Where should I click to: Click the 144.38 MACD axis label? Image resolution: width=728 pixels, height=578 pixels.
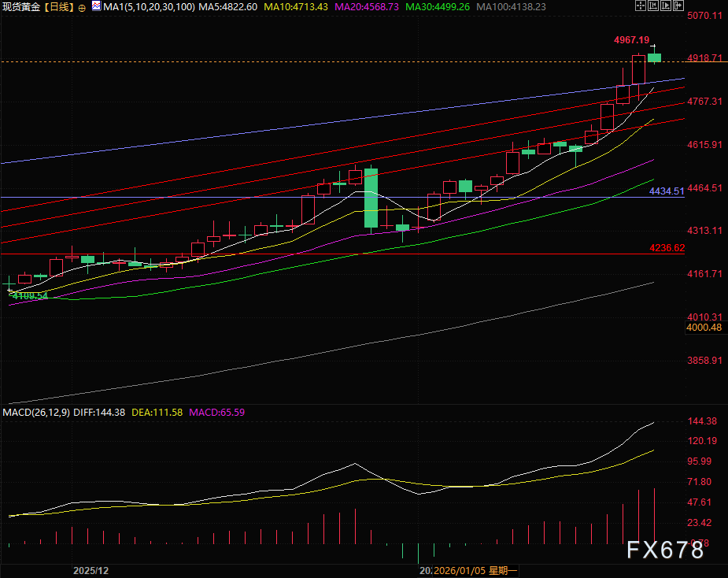click(x=702, y=421)
